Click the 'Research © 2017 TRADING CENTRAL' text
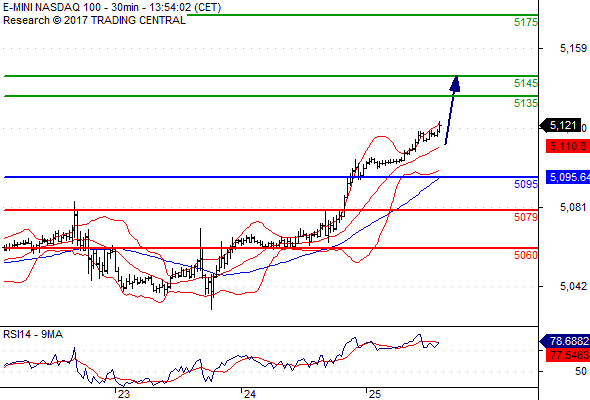This screenshot has width=590, height=400. pyautogui.click(x=94, y=20)
